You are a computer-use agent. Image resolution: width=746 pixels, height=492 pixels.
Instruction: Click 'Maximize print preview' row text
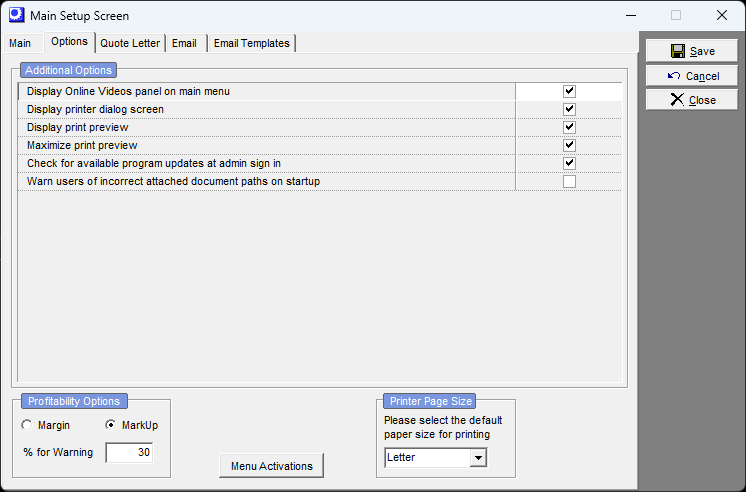click(82, 146)
